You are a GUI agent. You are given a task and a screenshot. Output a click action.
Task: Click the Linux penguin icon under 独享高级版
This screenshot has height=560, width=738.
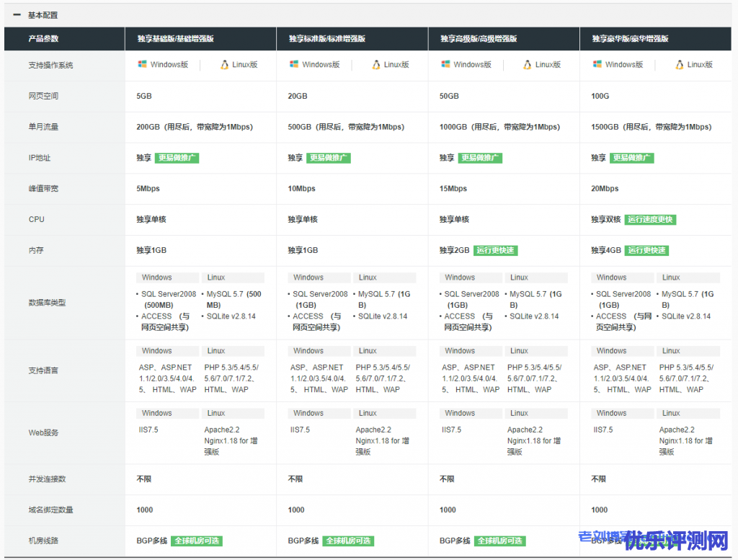(x=528, y=64)
